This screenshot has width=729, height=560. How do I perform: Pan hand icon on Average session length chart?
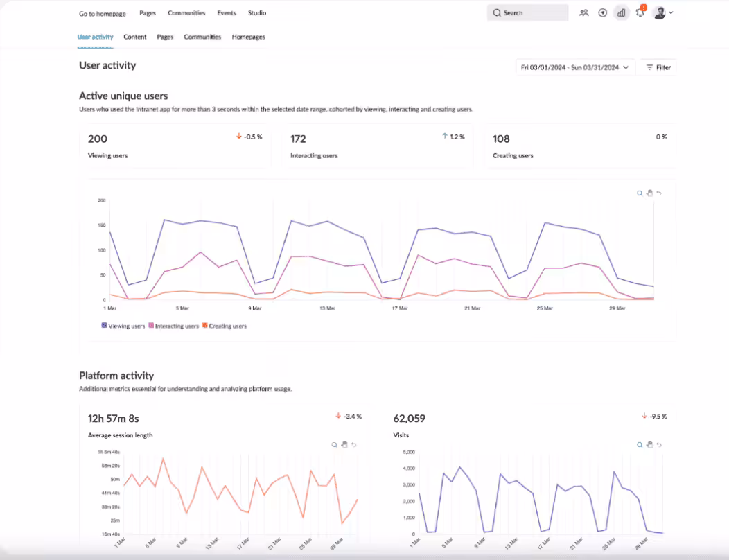pos(344,445)
